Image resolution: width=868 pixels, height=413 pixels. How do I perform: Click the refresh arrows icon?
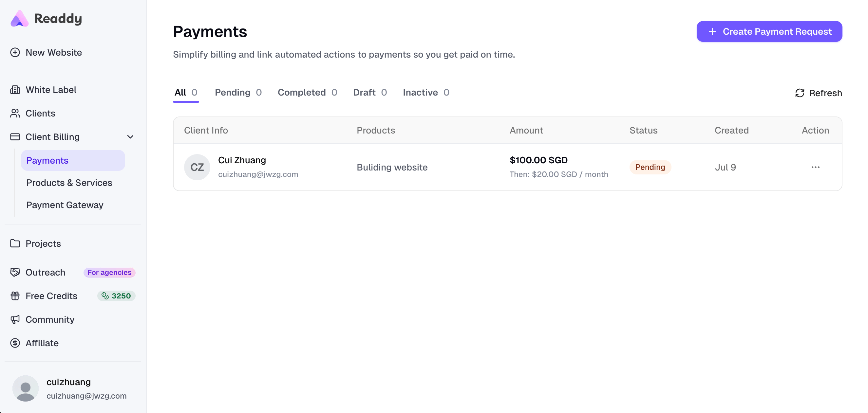coord(800,93)
